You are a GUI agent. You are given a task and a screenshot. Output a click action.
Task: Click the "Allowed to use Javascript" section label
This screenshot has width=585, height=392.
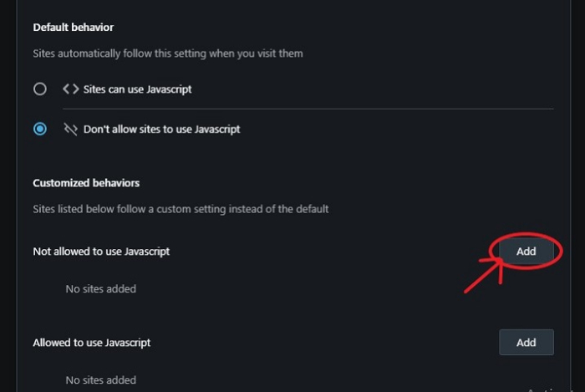pyautogui.click(x=92, y=342)
